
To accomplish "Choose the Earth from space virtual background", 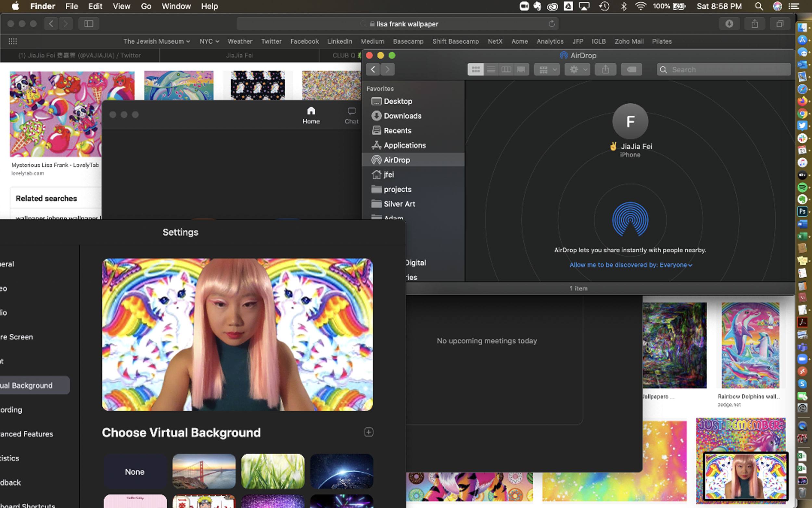I will pyautogui.click(x=342, y=471).
